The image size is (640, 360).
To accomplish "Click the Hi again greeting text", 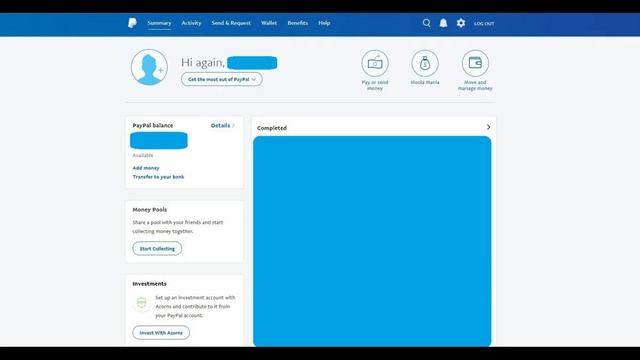I will coord(203,62).
